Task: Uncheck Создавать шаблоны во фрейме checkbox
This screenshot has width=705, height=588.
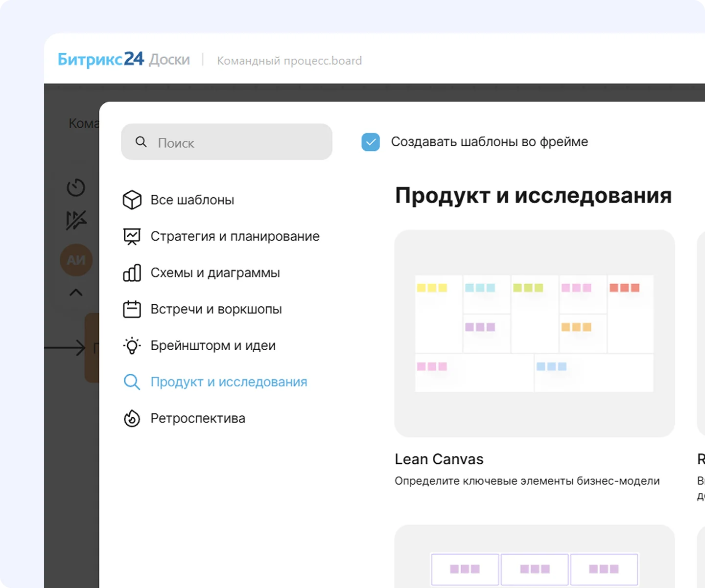Action: click(x=371, y=142)
